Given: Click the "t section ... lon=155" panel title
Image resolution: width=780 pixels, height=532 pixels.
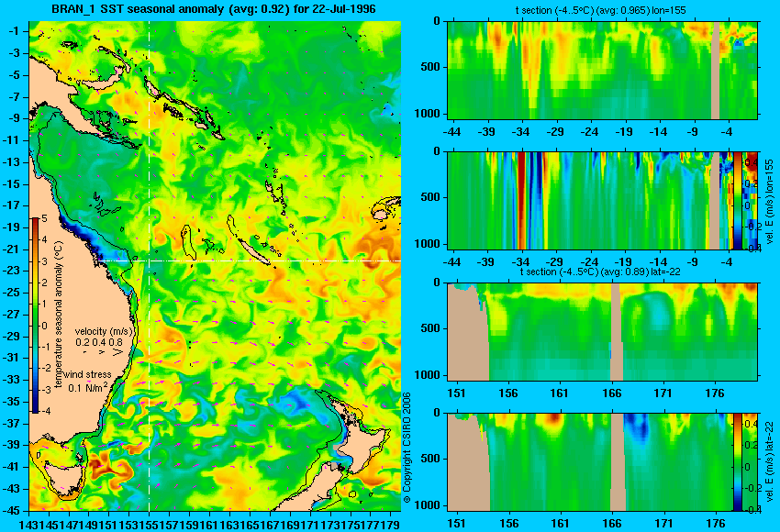Looking at the screenshot, I should click(x=602, y=10).
